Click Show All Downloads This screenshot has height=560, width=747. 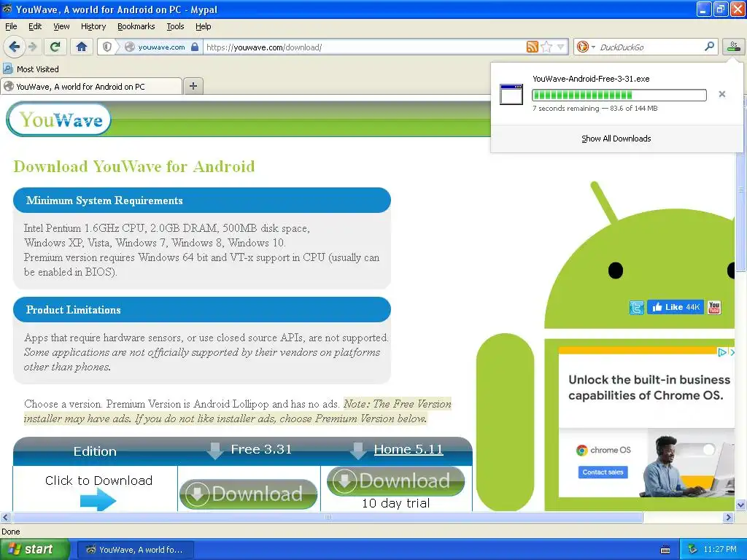616,139
